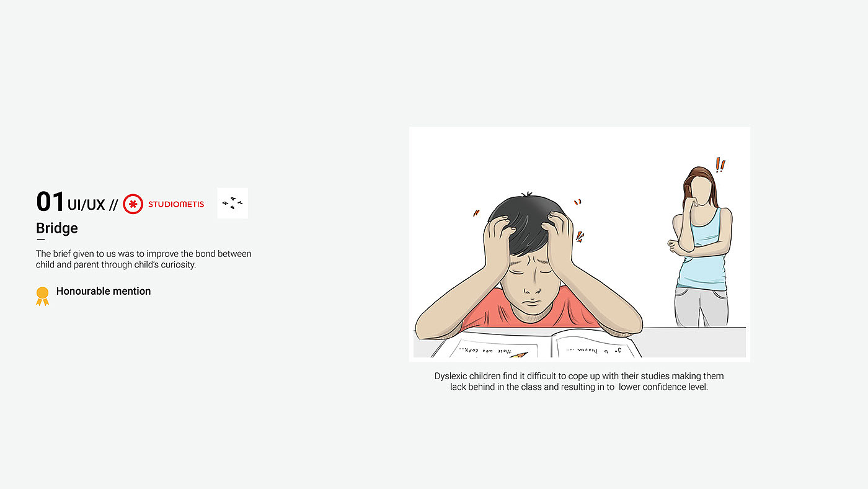
Task: Click the right page of the open book
Action: pos(596,346)
